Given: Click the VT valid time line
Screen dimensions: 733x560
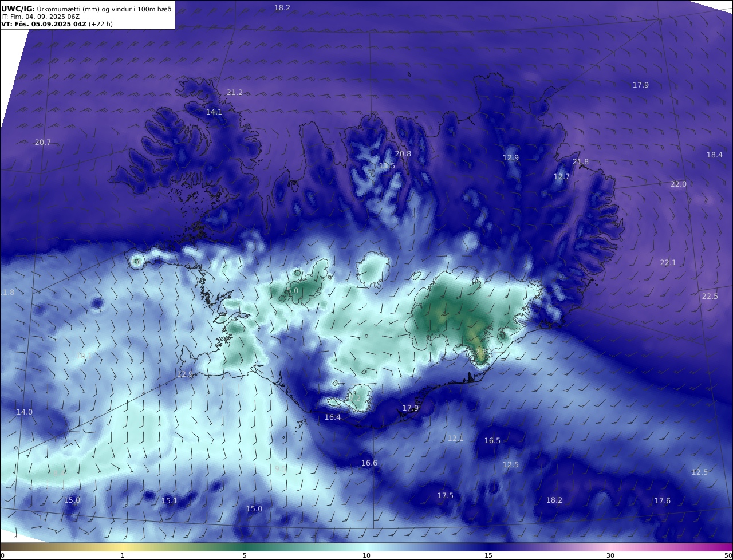Looking at the screenshot, I should point(57,25).
